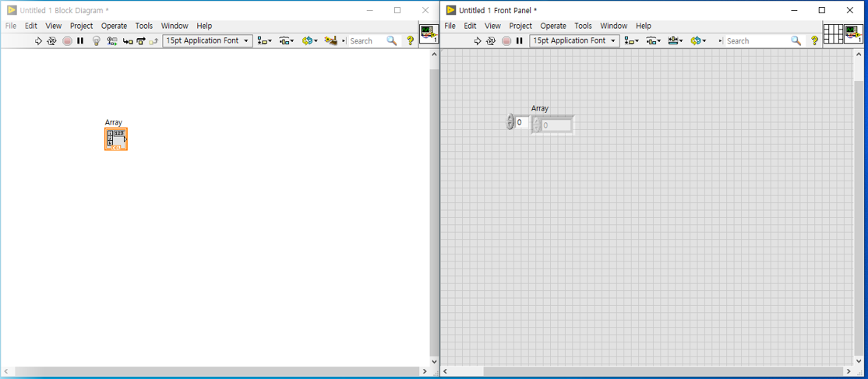Open Block Diagram font dropdown

pos(207,40)
